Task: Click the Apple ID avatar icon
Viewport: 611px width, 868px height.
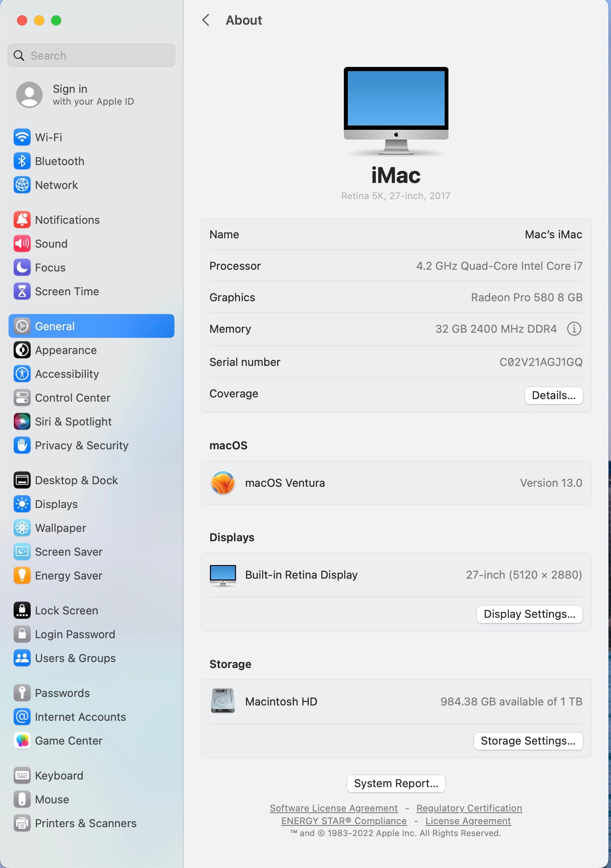Action: (x=29, y=94)
